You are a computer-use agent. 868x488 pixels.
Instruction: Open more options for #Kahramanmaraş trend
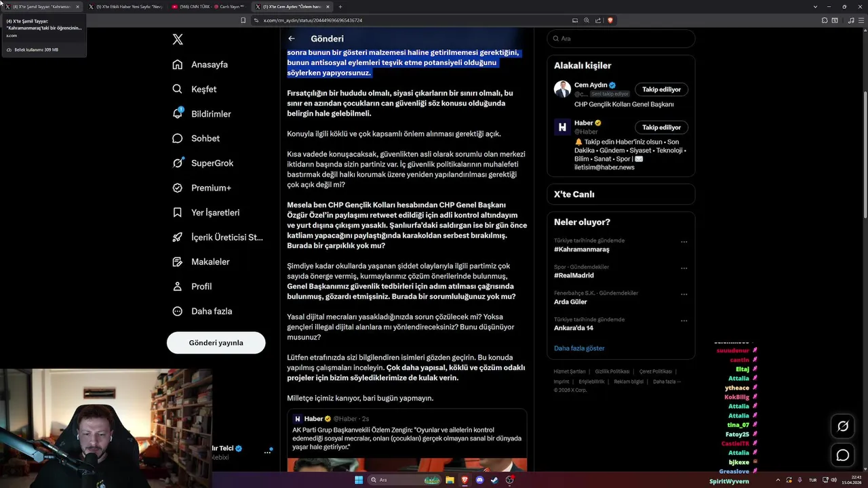[684, 242]
